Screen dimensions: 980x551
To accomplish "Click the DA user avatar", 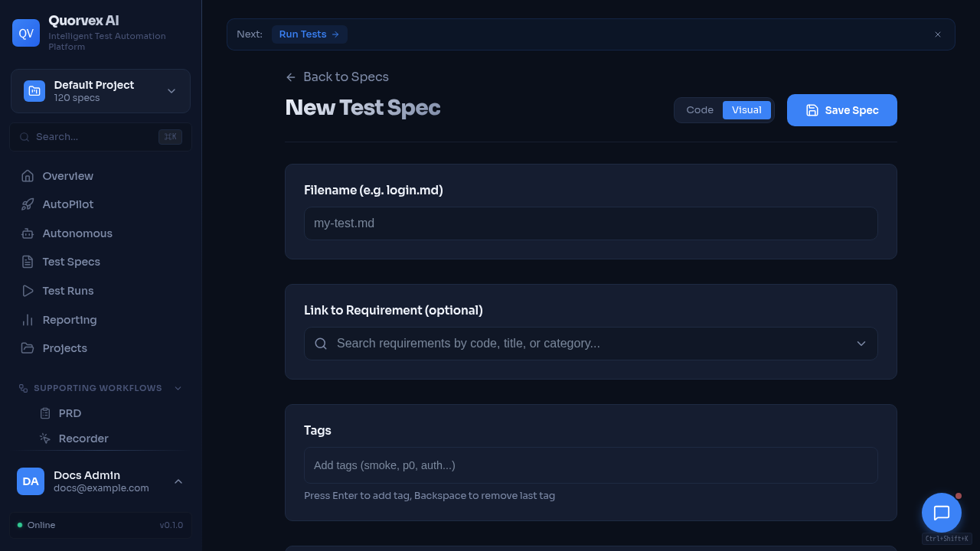I will point(31,481).
